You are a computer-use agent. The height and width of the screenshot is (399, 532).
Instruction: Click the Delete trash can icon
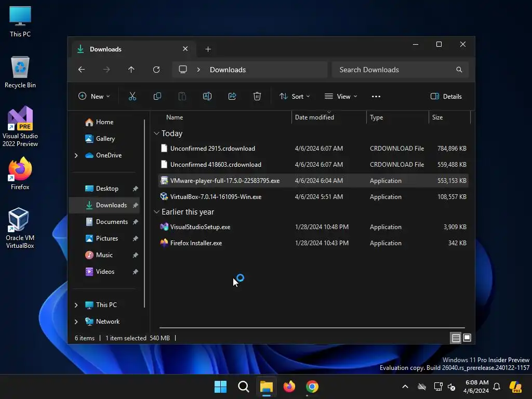pos(257,96)
